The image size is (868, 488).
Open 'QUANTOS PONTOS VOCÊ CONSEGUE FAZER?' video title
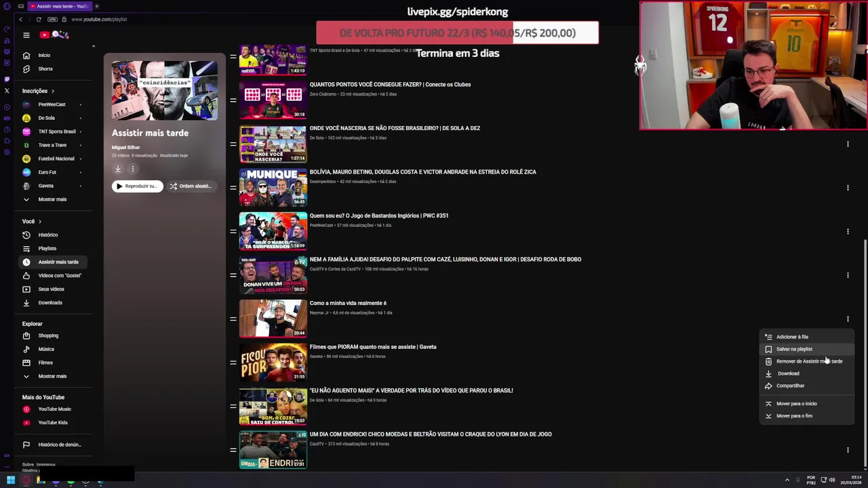tap(390, 85)
